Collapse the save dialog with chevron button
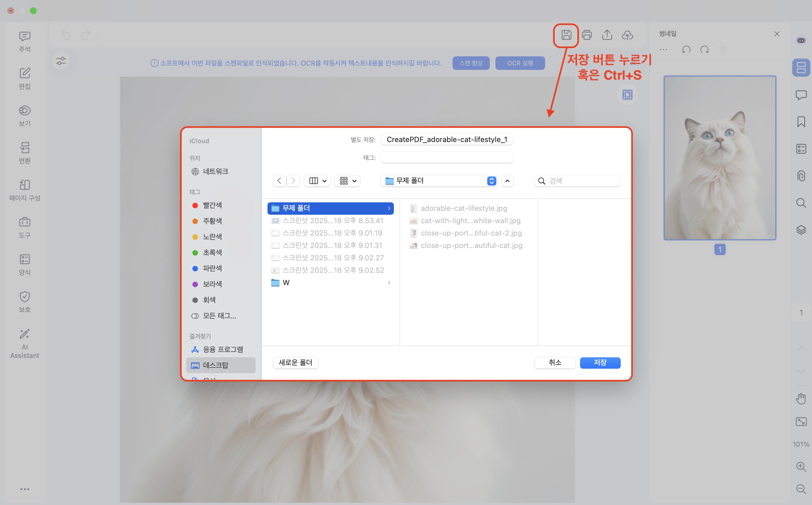This screenshot has height=505, width=812. (508, 181)
